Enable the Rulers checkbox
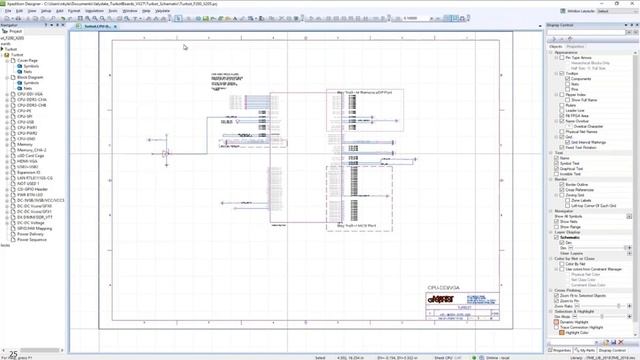 (562, 105)
